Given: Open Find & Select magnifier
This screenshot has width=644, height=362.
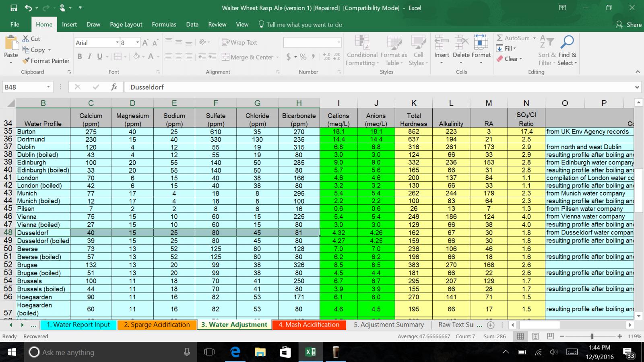Looking at the screenshot, I should pyautogui.click(x=567, y=51).
